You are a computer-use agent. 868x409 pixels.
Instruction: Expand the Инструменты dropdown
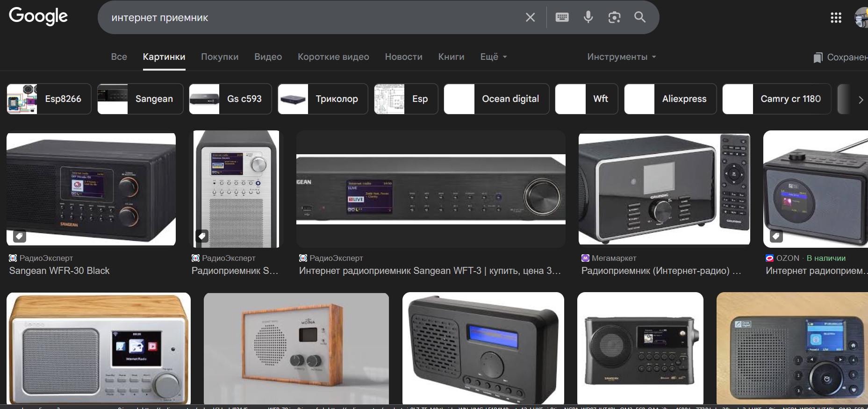(622, 57)
